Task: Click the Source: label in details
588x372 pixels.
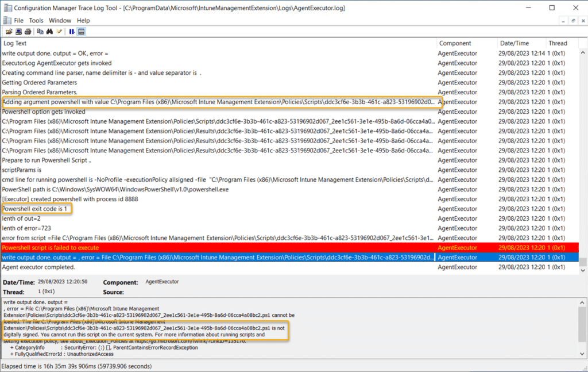Action: click(x=113, y=292)
